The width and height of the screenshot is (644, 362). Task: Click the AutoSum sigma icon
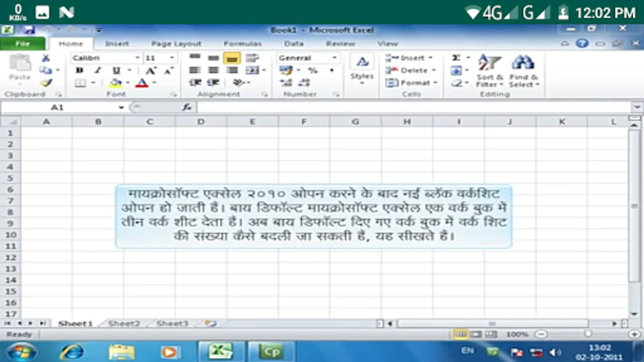pos(456,58)
